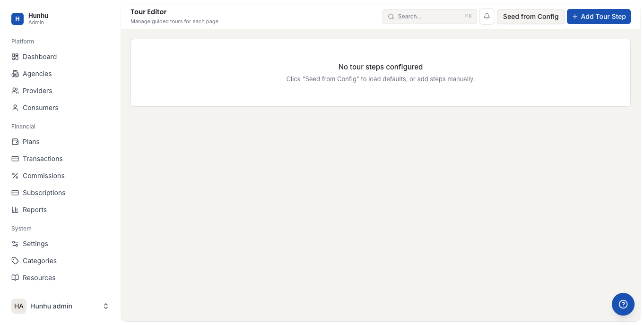644x325 pixels.
Task: Click the Categories tag icon
Action: click(x=15, y=261)
